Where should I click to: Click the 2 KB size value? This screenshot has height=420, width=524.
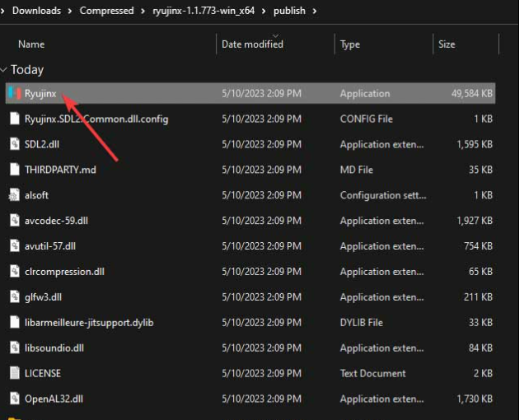coord(483,373)
